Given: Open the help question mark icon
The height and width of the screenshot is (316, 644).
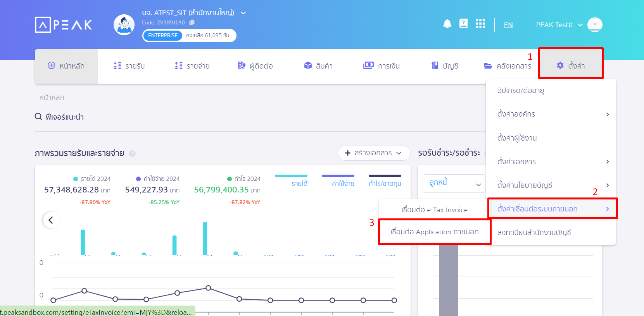Looking at the screenshot, I should pyautogui.click(x=463, y=24).
